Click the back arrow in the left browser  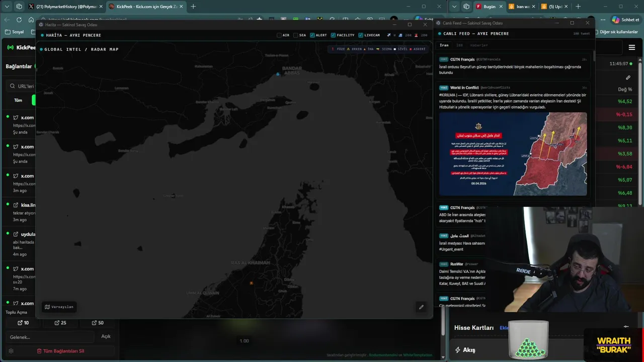pos(7,20)
